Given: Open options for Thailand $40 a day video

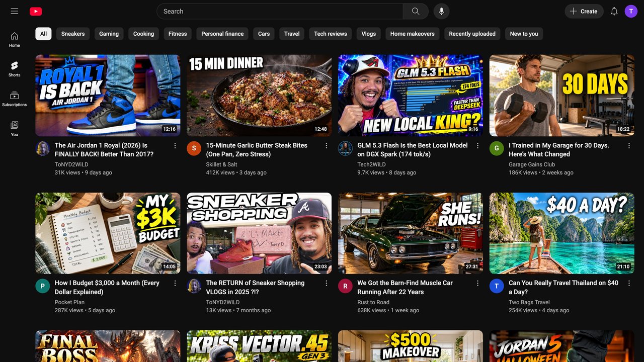Looking at the screenshot, I should 629,284.
